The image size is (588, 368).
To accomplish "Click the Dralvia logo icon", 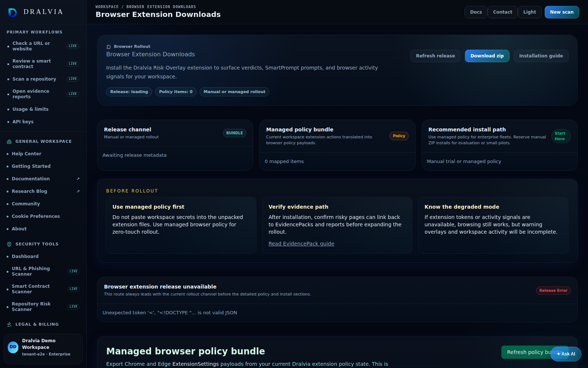I will (x=12, y=12).
